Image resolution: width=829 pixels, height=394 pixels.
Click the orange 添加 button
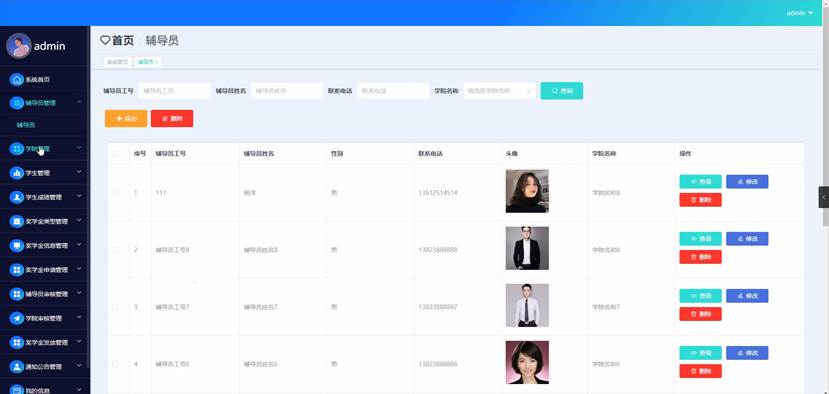point(126,118)
